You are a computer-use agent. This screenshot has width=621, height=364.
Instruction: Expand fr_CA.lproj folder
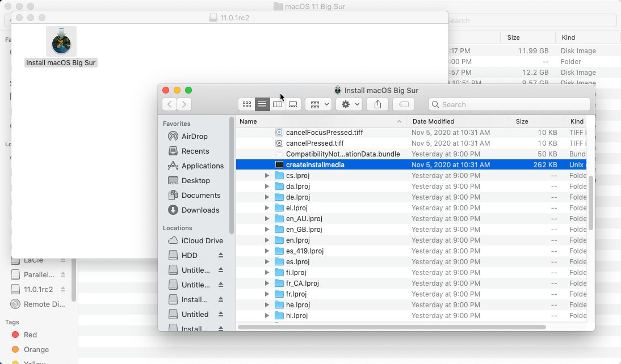(267, 283)
